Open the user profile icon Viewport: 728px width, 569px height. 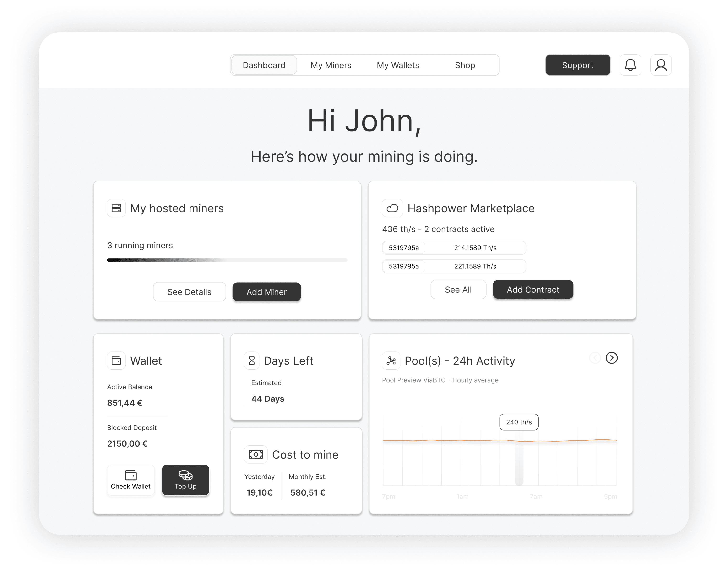coord(661,65)
